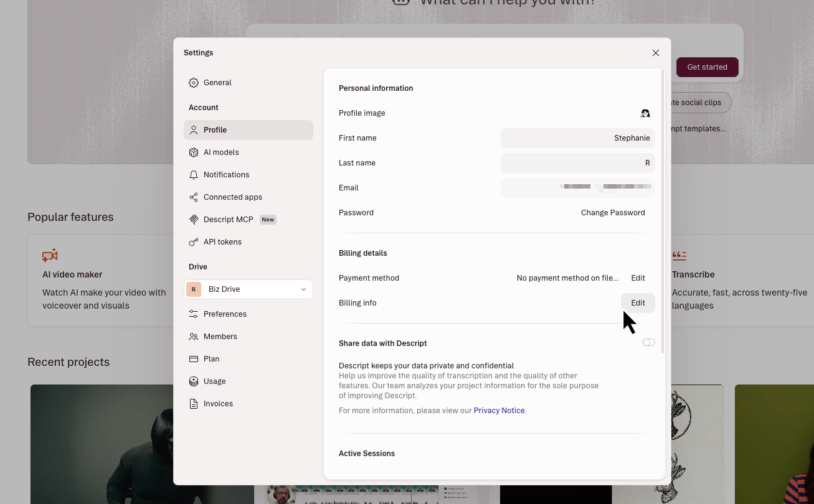This screenshot has height=504, width=814.
Task: Click the AI video maker card
Action: 100,280
